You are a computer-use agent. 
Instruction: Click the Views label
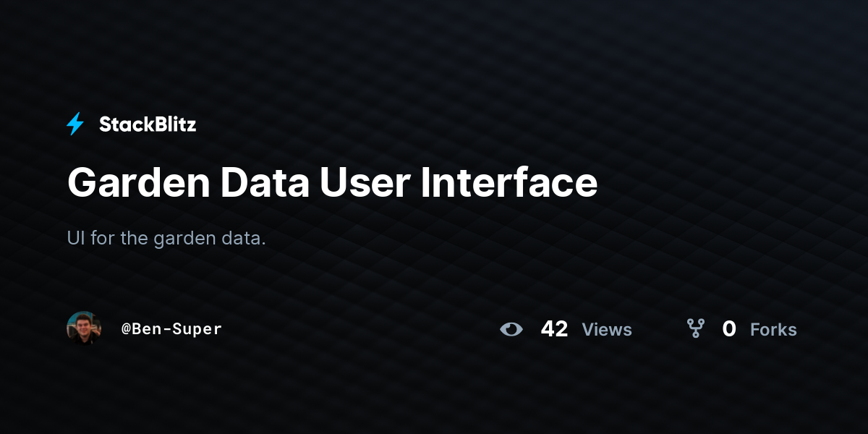coord(607,330)
